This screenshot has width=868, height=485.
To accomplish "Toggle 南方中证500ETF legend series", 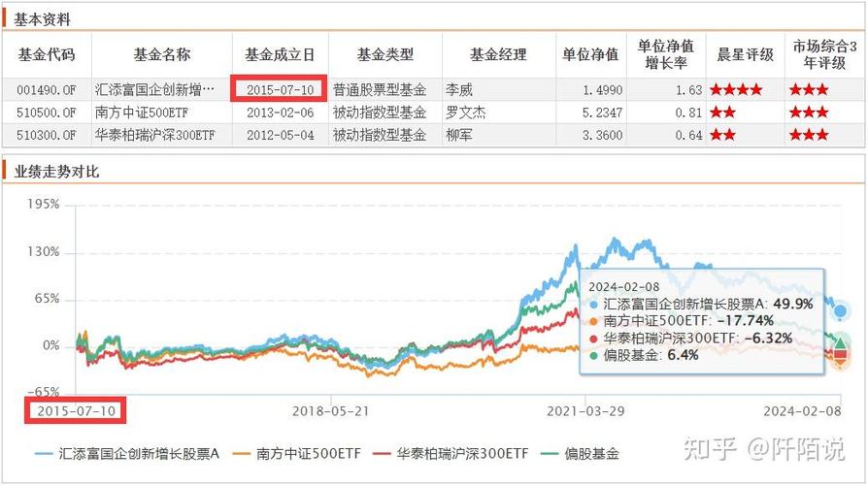I will click(297, 454).
